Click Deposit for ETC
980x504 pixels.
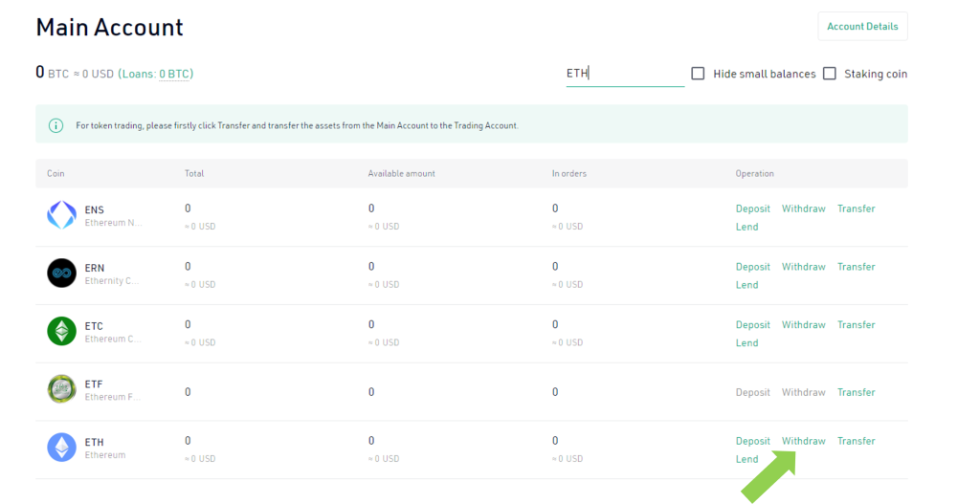click(x=752, y=325)
